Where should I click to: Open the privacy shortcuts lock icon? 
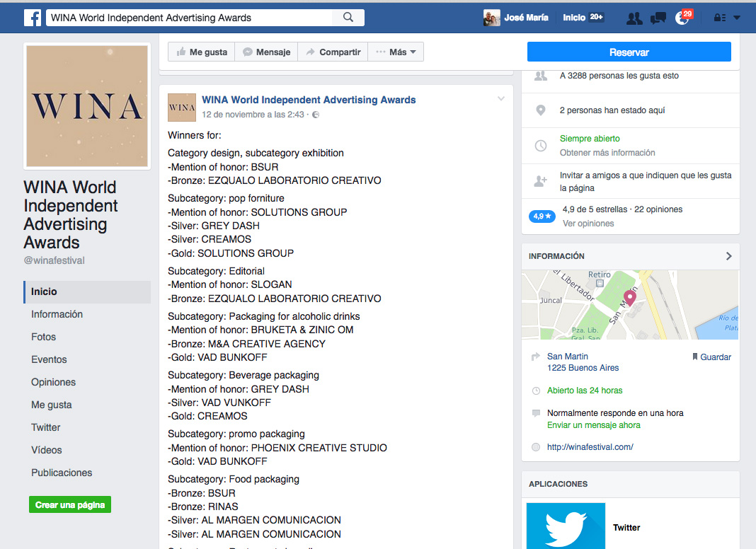pos(719,18)
